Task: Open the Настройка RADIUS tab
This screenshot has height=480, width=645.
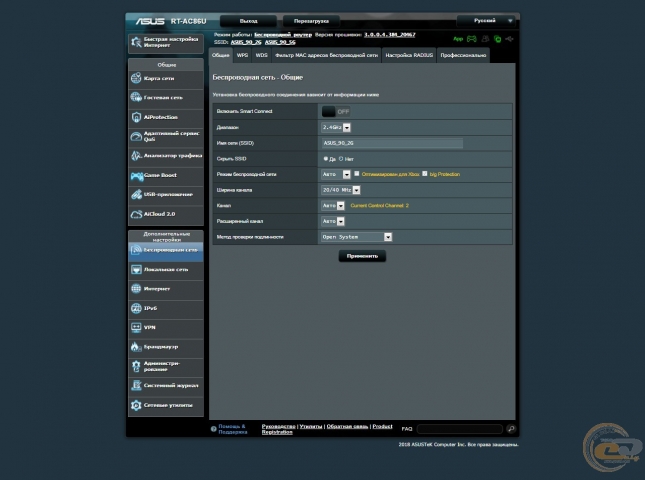Action: 409,55
